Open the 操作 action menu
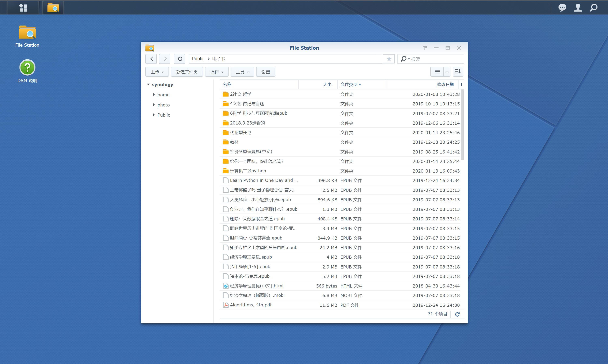 [217, 72]
